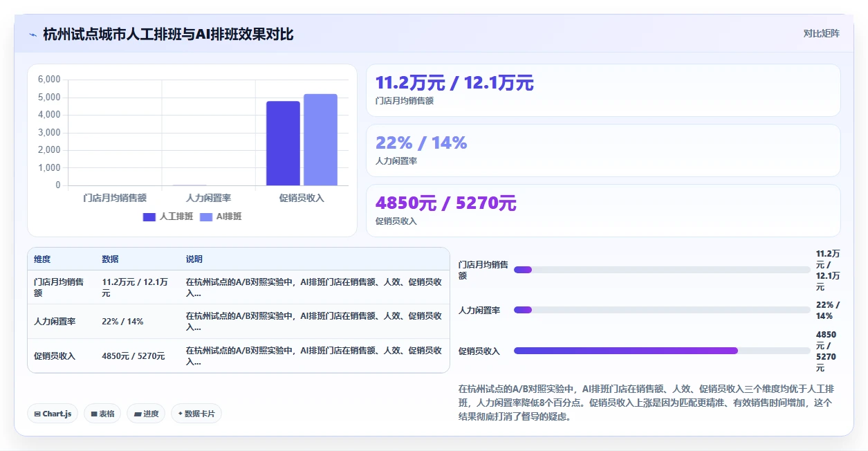The width and height of the screenshot is (868, 451).
Task: Click the 人力闲置率 x-axis label
Action: [x=208, y=198]
